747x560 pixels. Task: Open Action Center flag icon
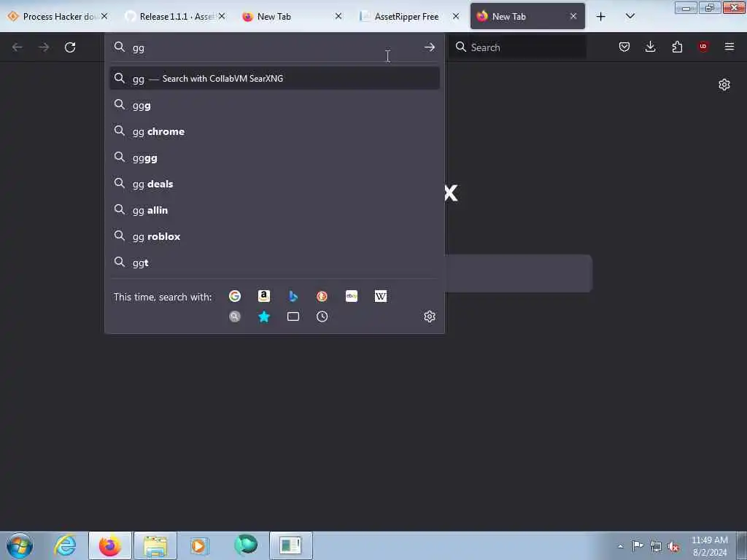[x=638, y=545]
